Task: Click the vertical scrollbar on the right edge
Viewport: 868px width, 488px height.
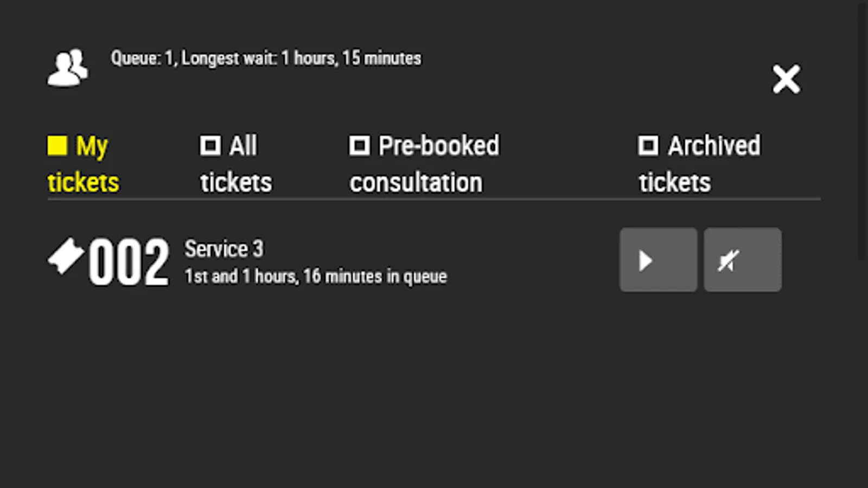Action: pos(862,130)
